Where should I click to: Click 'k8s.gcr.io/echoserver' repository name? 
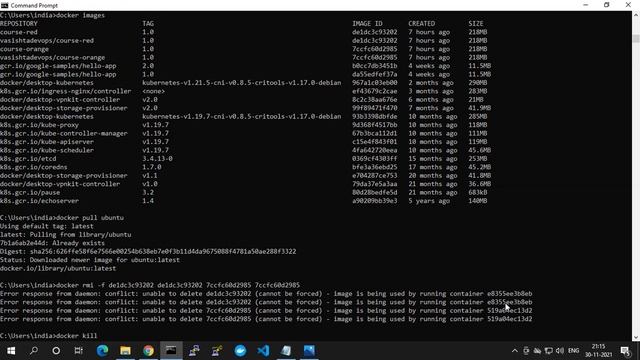tap(39, 201)
